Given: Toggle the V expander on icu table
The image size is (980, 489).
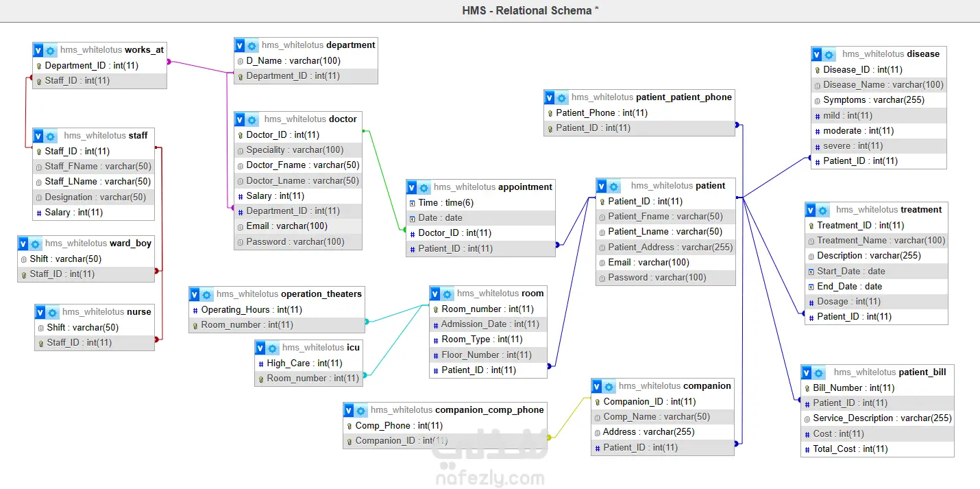Looking at the screenshot, I should click(x=261, y=348).
